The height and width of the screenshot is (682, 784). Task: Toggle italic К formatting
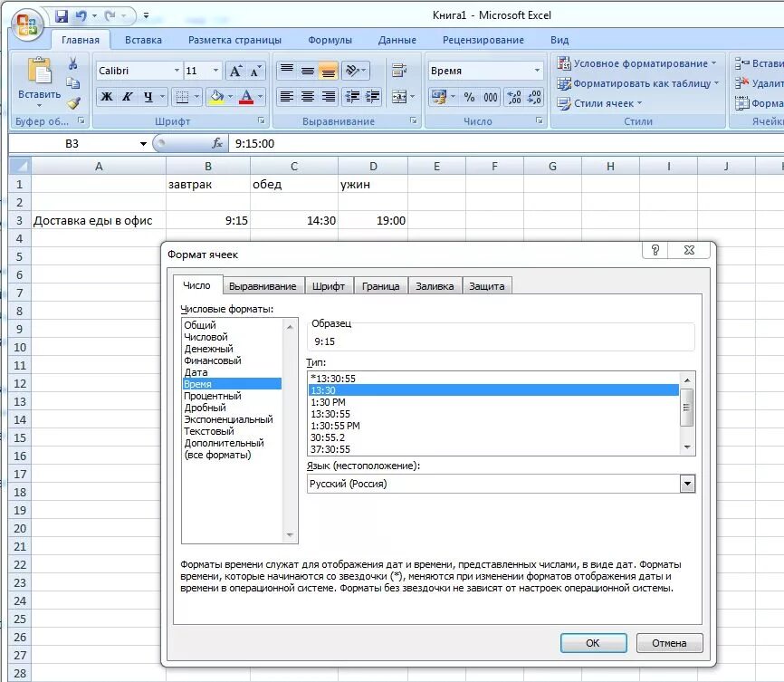pos(128,97)
